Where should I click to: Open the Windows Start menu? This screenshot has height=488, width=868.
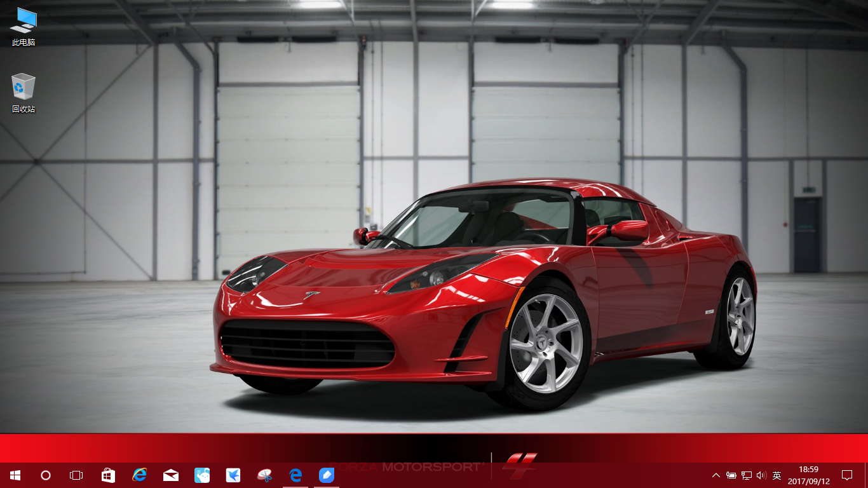(15, 475)
